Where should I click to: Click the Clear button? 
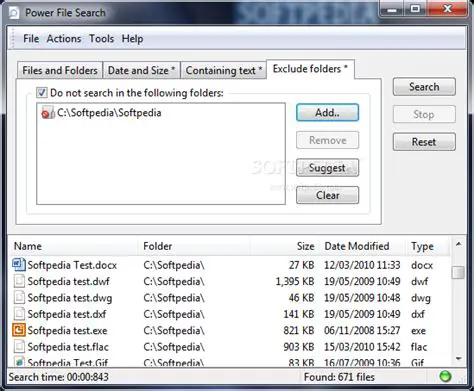[327, 195]
